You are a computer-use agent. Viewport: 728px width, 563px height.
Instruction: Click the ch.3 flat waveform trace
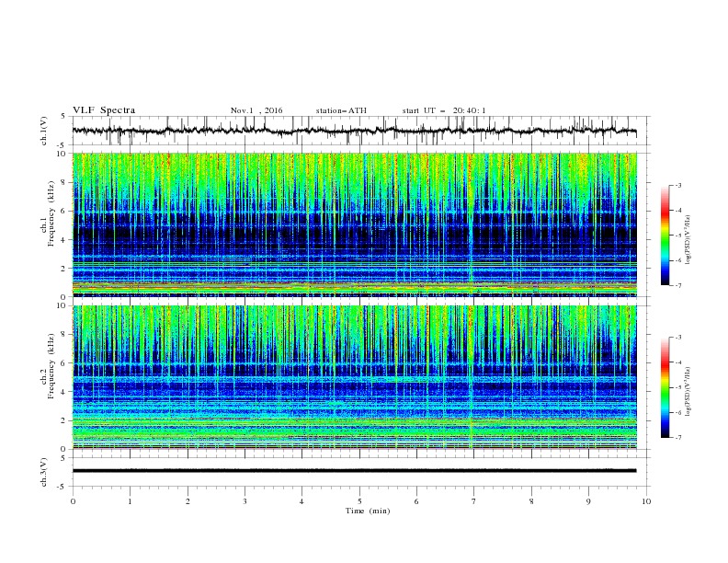354,471
